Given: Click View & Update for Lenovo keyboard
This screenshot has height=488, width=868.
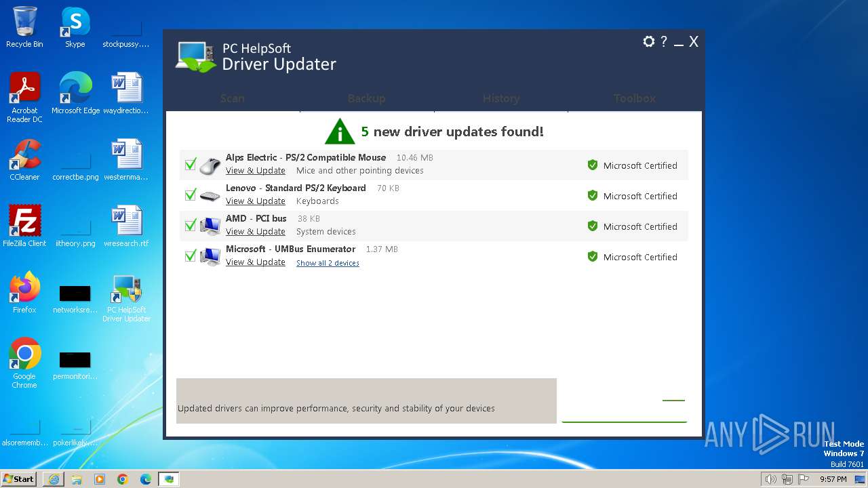Looking at the screenshot, I should point(256,201).
